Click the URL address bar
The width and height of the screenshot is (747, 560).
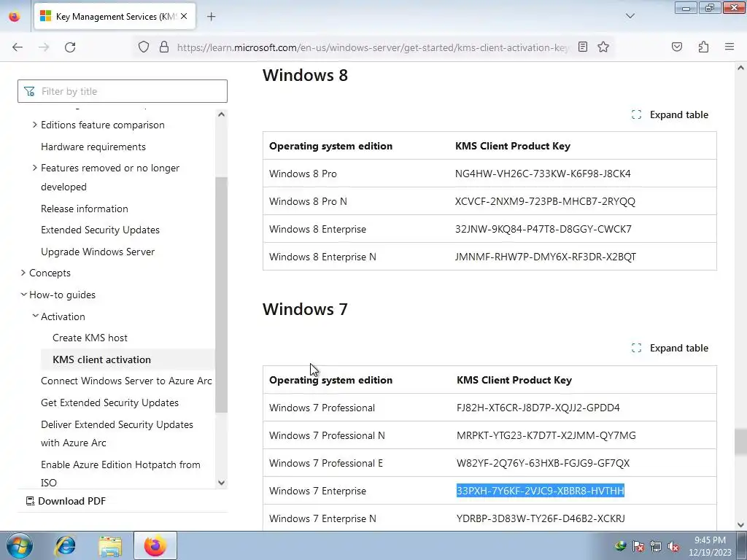coord(371,47)
